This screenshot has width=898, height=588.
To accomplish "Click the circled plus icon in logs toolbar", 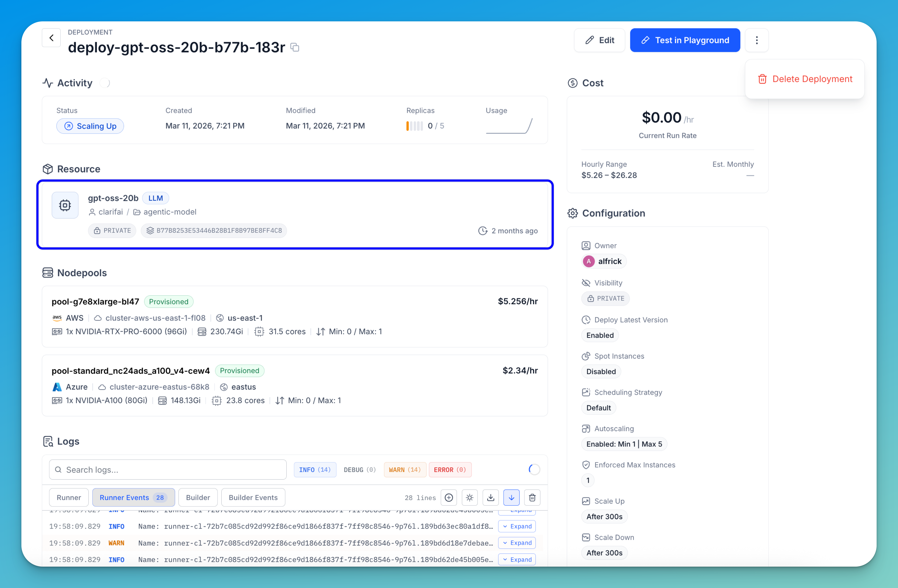I will click(449, 497).
